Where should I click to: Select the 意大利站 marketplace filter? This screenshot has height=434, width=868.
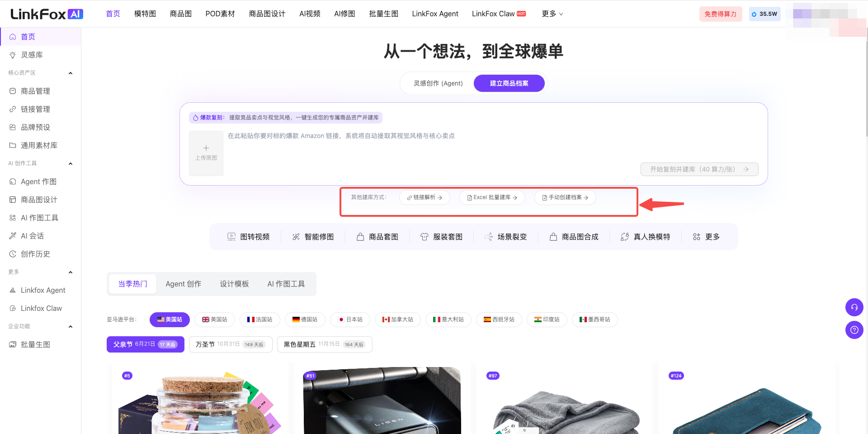pyautogui.click(x=448, y=320)
